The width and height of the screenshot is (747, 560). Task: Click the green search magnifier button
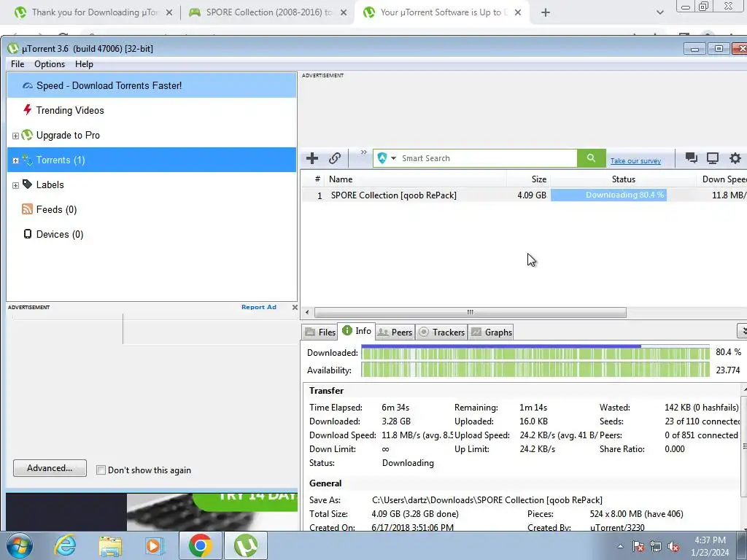(591, 158)
